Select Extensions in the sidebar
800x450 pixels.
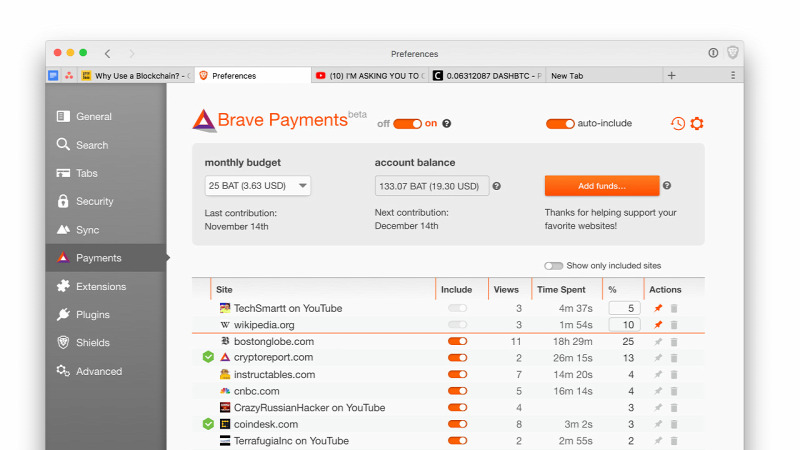click(91, 286)
